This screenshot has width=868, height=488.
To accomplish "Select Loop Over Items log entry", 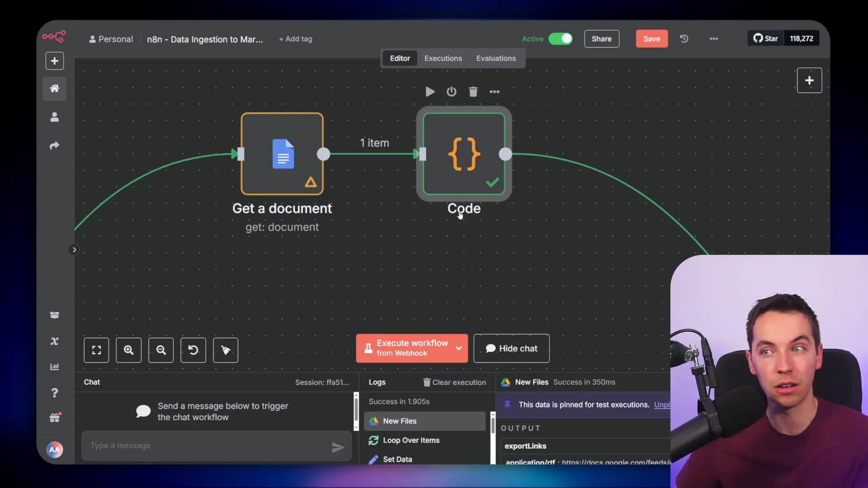I will point(425,440).
